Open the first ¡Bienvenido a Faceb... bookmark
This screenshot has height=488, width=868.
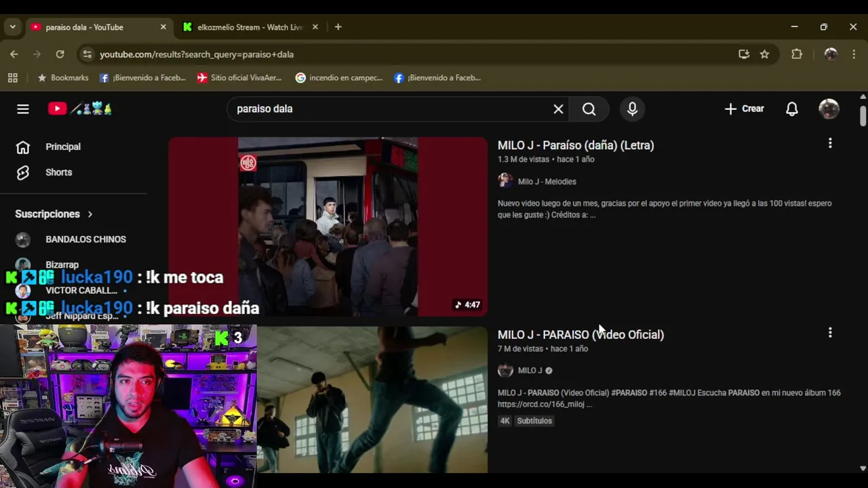click(142, 78)
